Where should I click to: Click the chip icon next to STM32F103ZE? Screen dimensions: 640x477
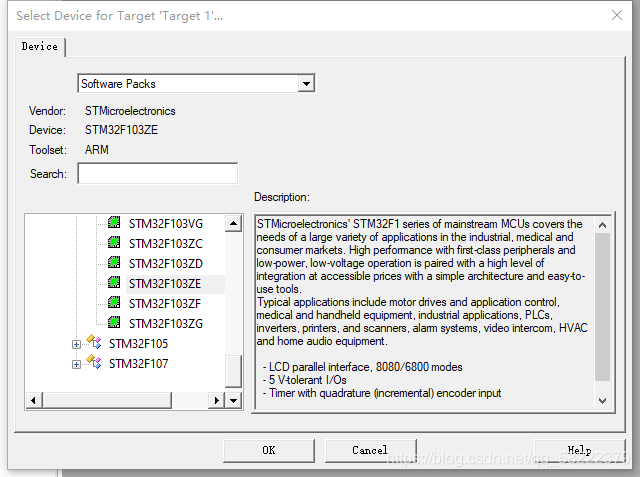(114, 282)
